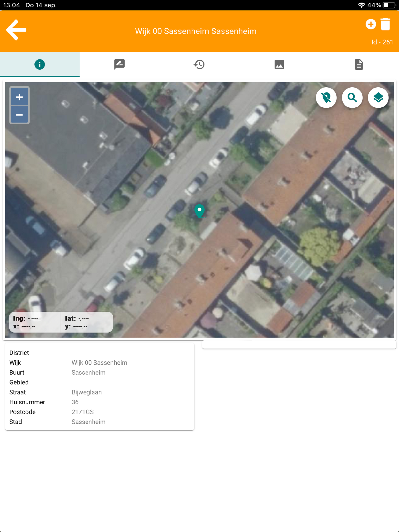The height and width of the screenshot is (532, 399).
Task: Zoom in on the map
Action: click(x=19, y=97)
